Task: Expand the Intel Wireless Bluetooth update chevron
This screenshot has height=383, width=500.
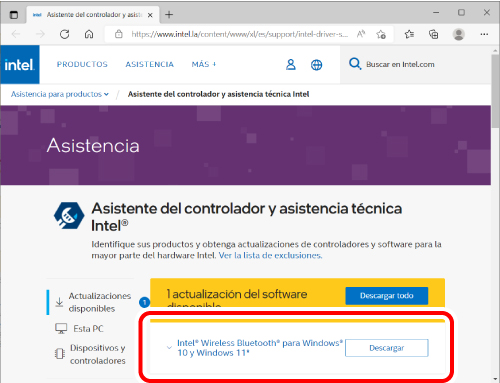Action: (169, 348)
